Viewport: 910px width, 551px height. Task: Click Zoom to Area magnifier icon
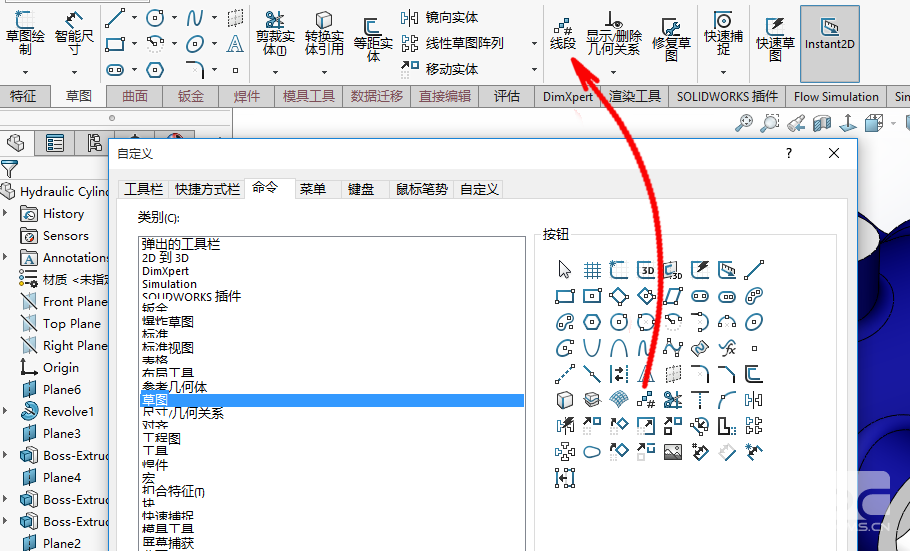770,123
